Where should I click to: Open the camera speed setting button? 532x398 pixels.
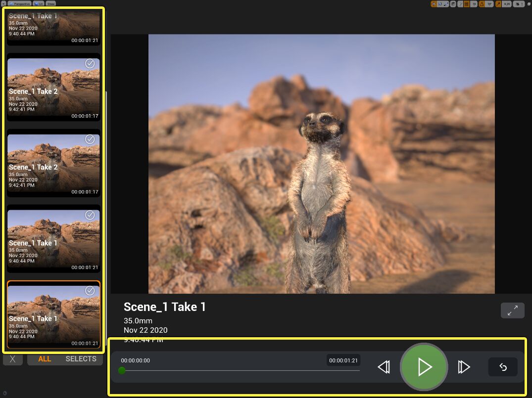tap(519, 4)
